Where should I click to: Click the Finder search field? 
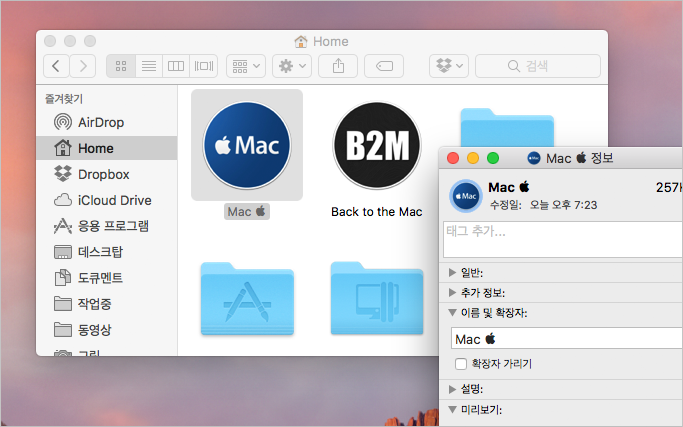point(538,66)
